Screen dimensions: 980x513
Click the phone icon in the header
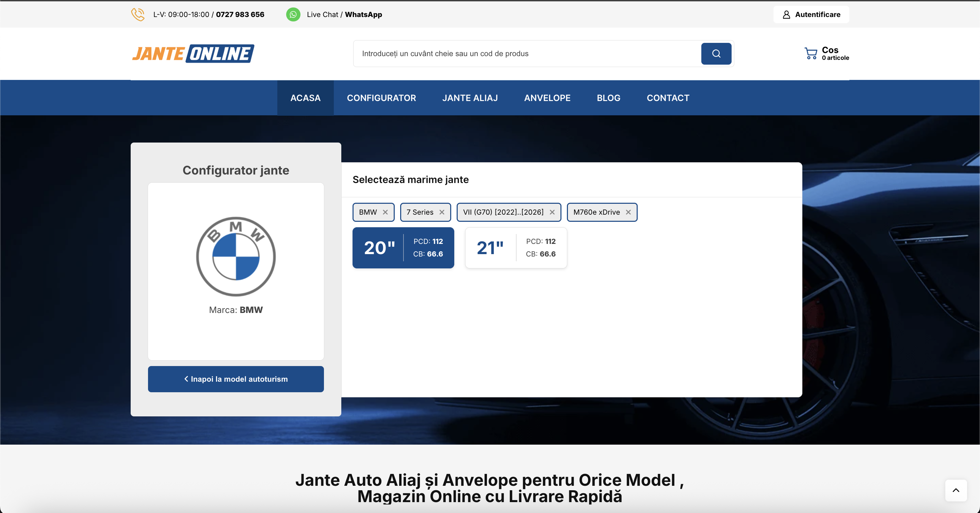[x=138, y=14]
